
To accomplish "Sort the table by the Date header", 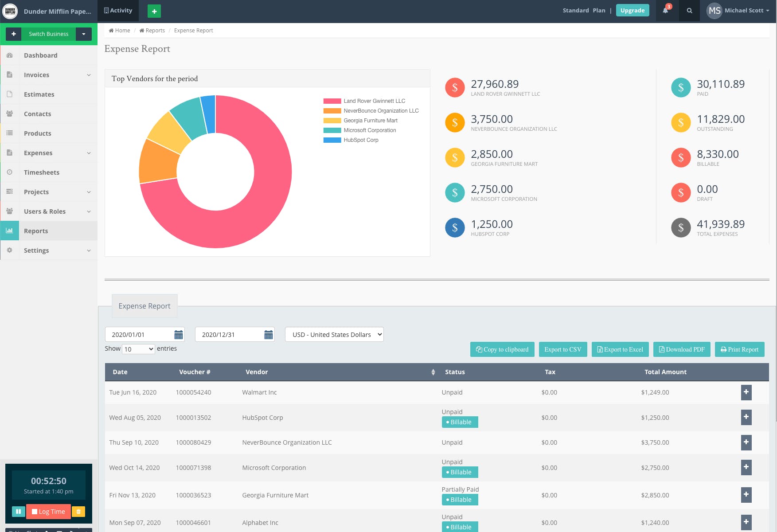I will click(120, 372).
